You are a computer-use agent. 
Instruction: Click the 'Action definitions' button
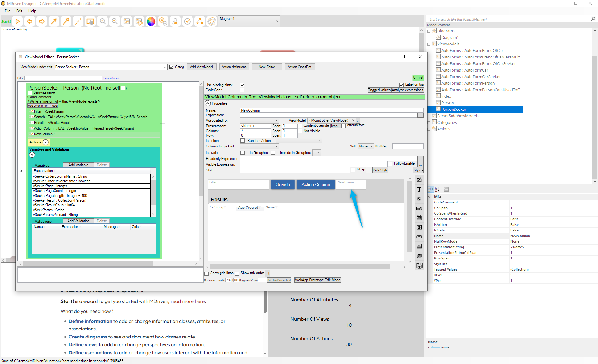coord(234,67)
